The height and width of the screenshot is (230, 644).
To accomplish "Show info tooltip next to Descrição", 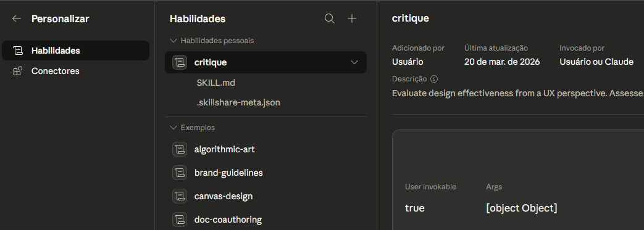I will (x=434, y=79).
